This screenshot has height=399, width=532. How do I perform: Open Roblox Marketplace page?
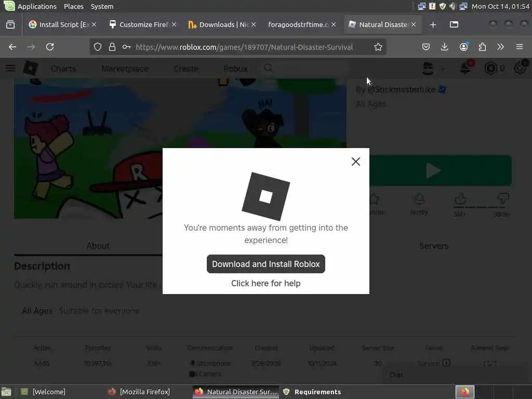(125, 69)
